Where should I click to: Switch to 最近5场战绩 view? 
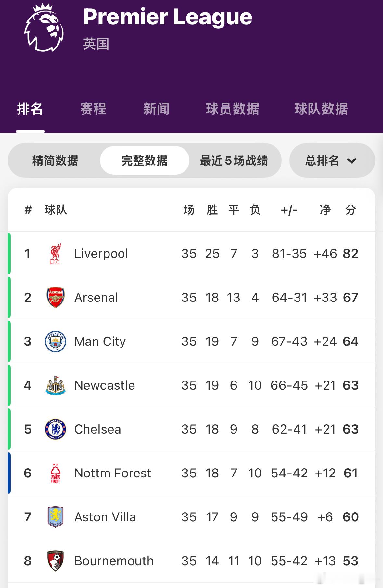click(x=234, y=161)
